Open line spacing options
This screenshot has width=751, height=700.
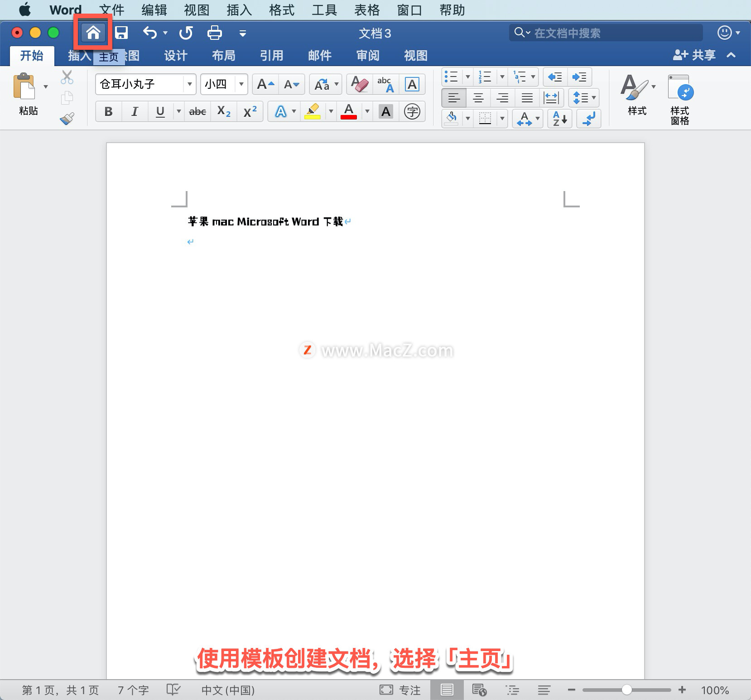click(x=584, y=97)
